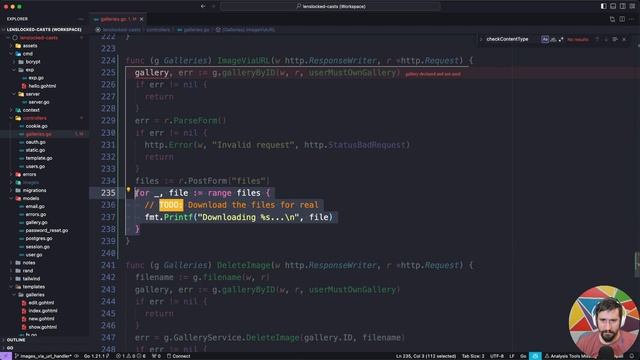Click Connect in status bar
Viewport: 640px width, 360px height.
pos(179,356)
